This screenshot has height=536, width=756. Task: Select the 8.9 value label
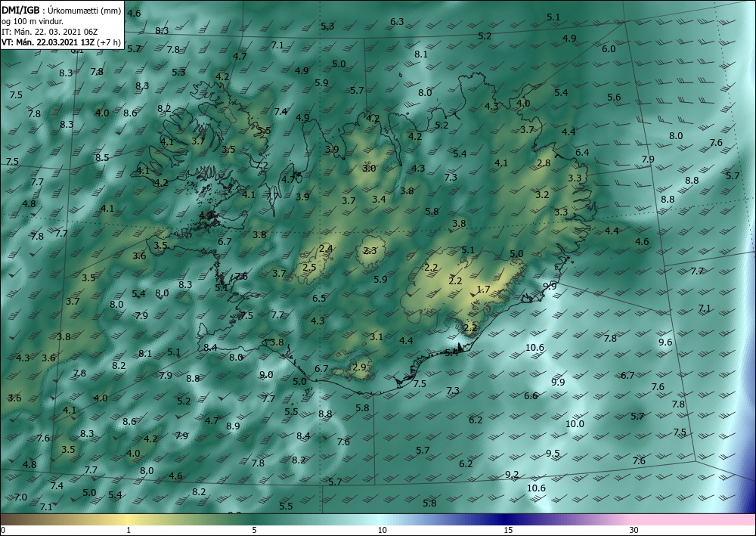pos(233,426)
